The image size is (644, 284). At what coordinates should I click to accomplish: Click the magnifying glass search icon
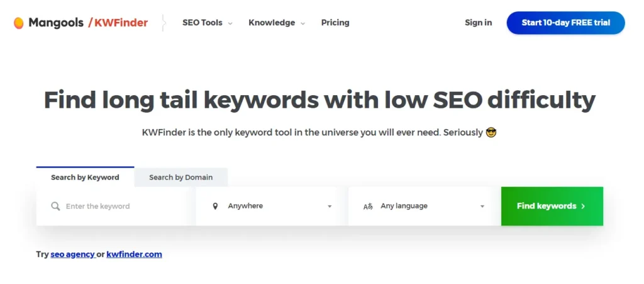click(55, 206)
